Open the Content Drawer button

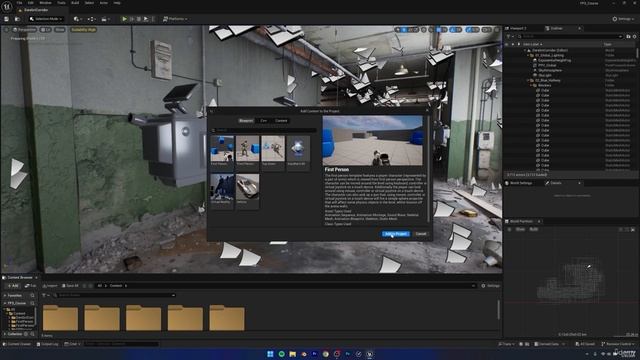coord(18,344)
